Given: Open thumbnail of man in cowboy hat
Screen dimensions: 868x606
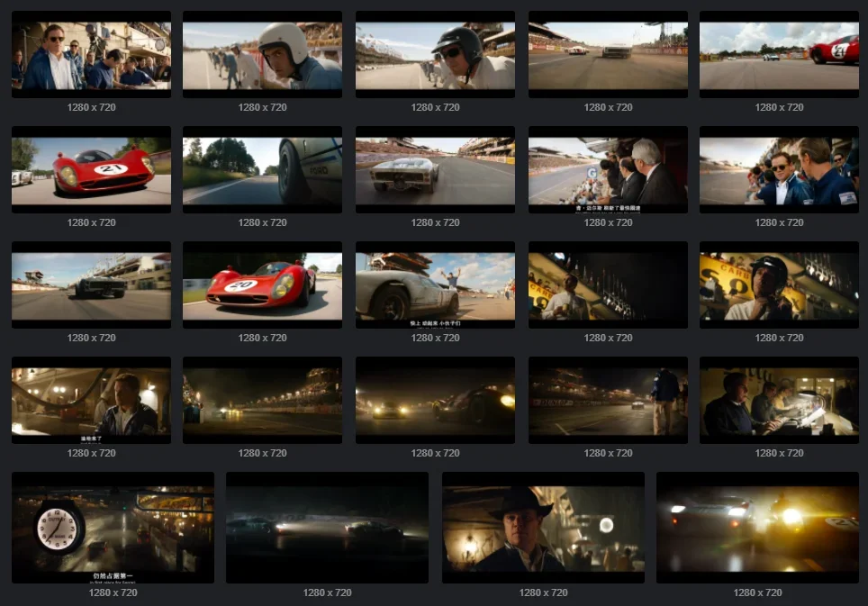Looking at the screenshot, I should 543,528.
